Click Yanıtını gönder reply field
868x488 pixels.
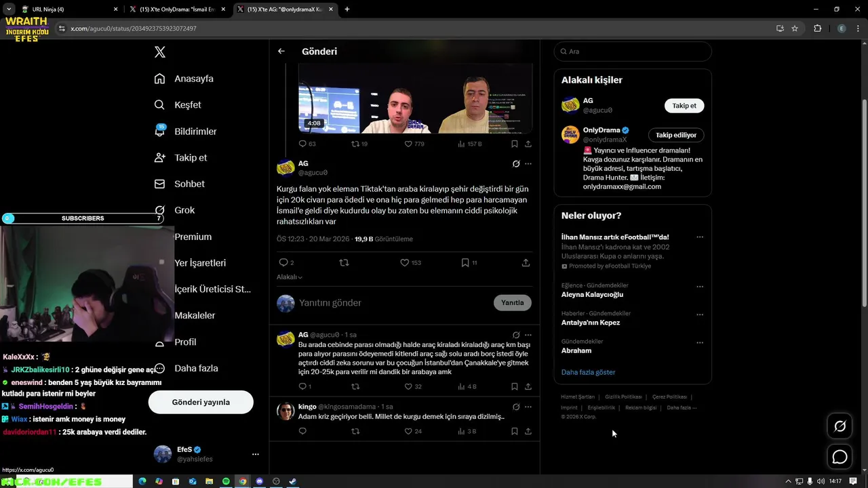(x=393, y=303)
